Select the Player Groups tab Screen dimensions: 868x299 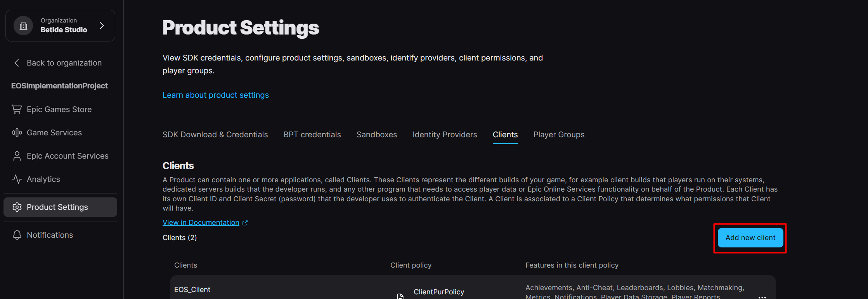pyautogui.click(x=559, y=135)
